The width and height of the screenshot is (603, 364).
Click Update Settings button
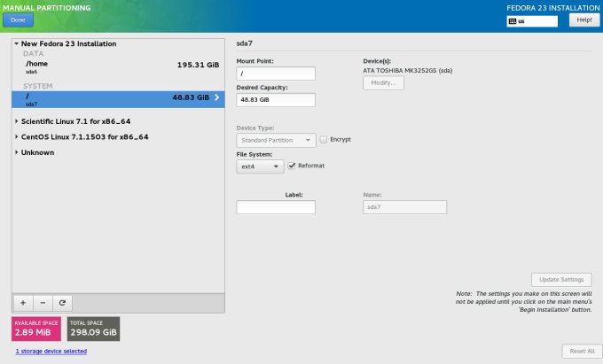tap(561, 280)
